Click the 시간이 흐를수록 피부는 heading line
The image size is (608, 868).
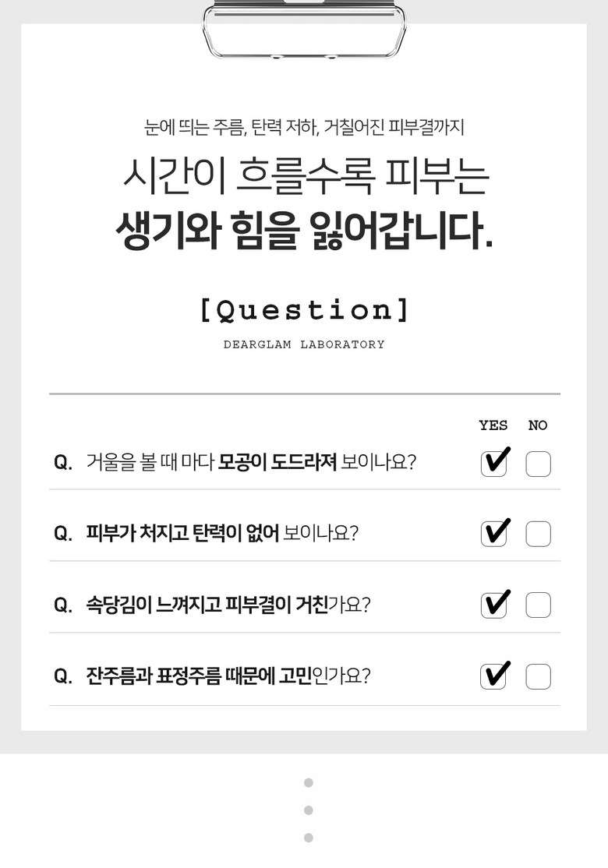click(305, 175)
